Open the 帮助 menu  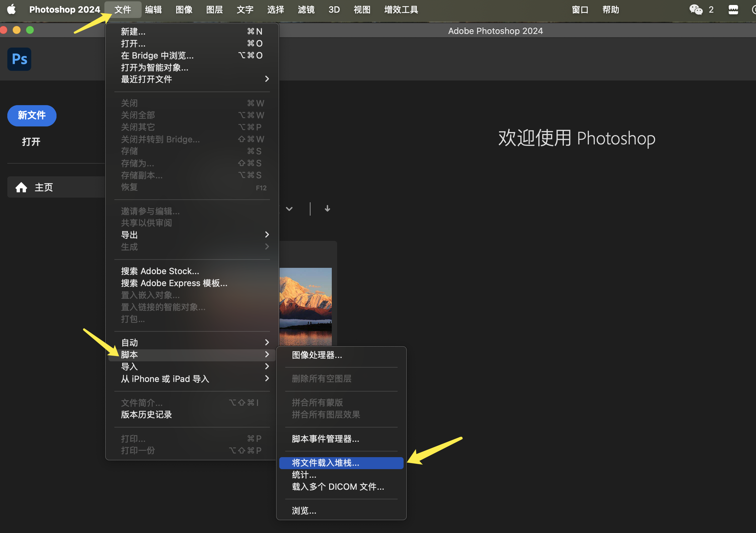tap(611, 9)
